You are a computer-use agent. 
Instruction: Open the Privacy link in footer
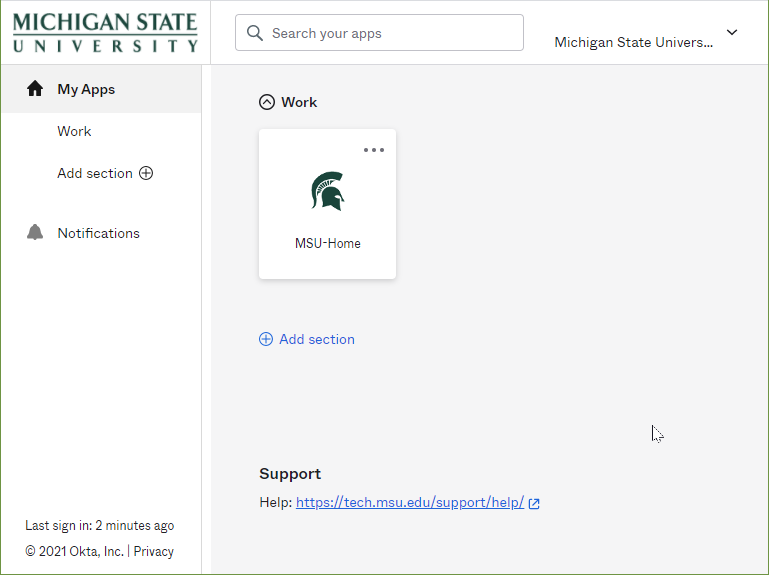point(154,551)
